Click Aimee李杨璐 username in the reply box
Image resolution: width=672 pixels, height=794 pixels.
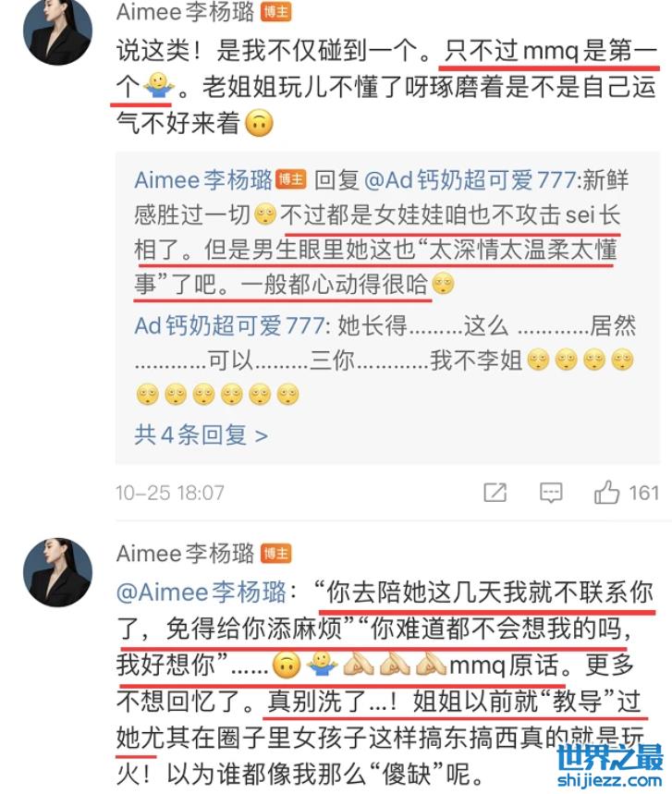point(203,179)
